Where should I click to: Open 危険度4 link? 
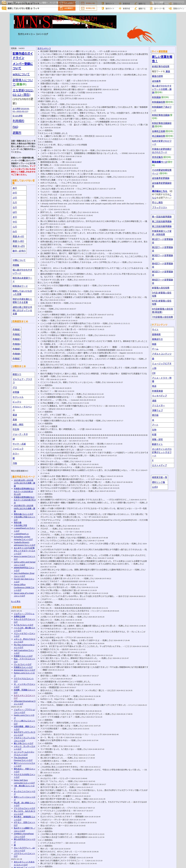[17, 344]
